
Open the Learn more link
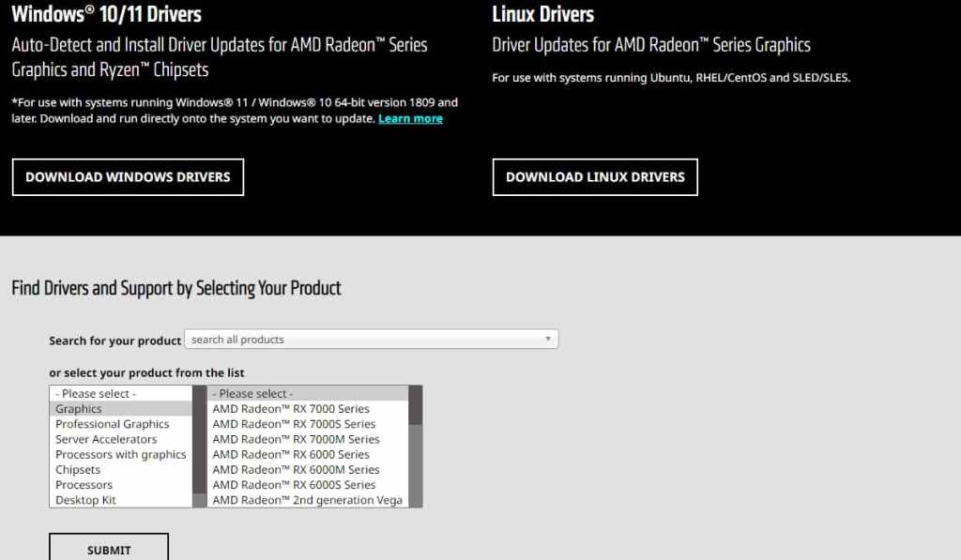point(410,118)
